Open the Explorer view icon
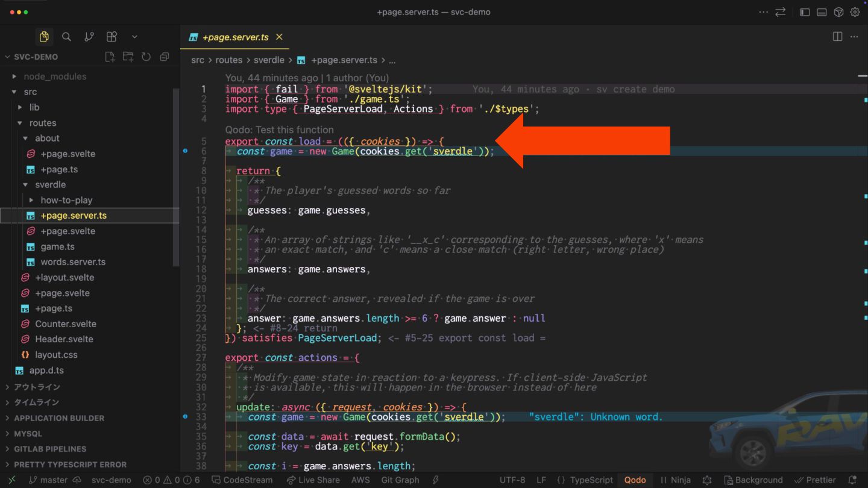Screen dimensions: 868x488 [x=44, y=37]
